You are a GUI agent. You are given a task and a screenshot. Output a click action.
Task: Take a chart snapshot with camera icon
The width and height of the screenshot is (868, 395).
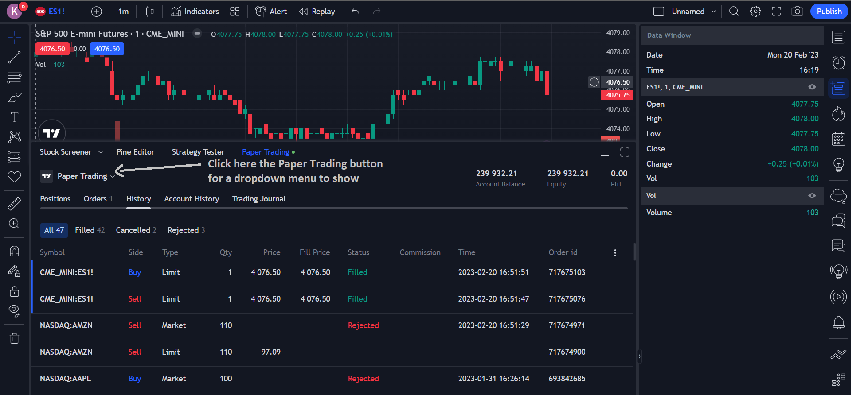pos(797,12)
